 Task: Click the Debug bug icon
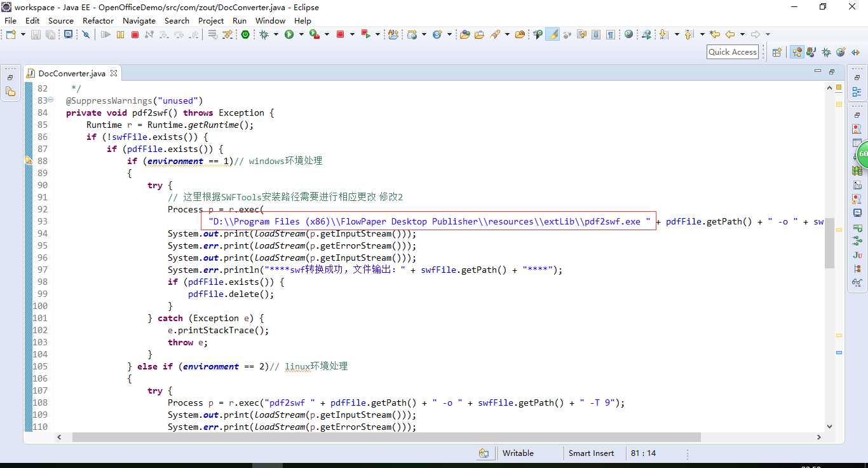click(264, 34)
